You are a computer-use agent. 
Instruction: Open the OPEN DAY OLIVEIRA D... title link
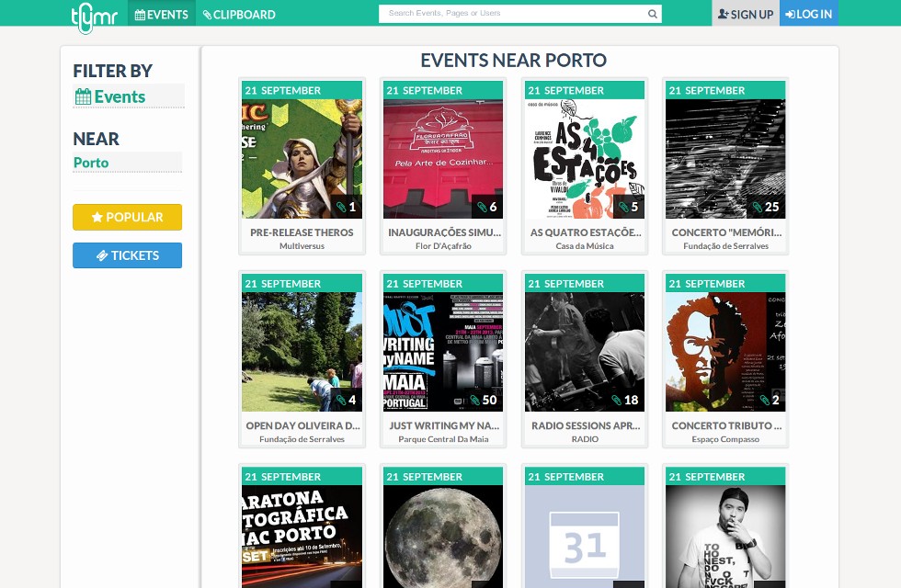(302, 425)
